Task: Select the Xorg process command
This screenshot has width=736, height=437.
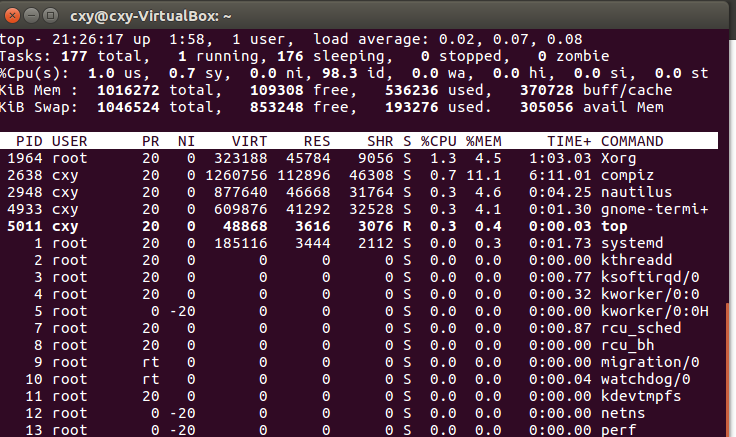Action: 619,158
